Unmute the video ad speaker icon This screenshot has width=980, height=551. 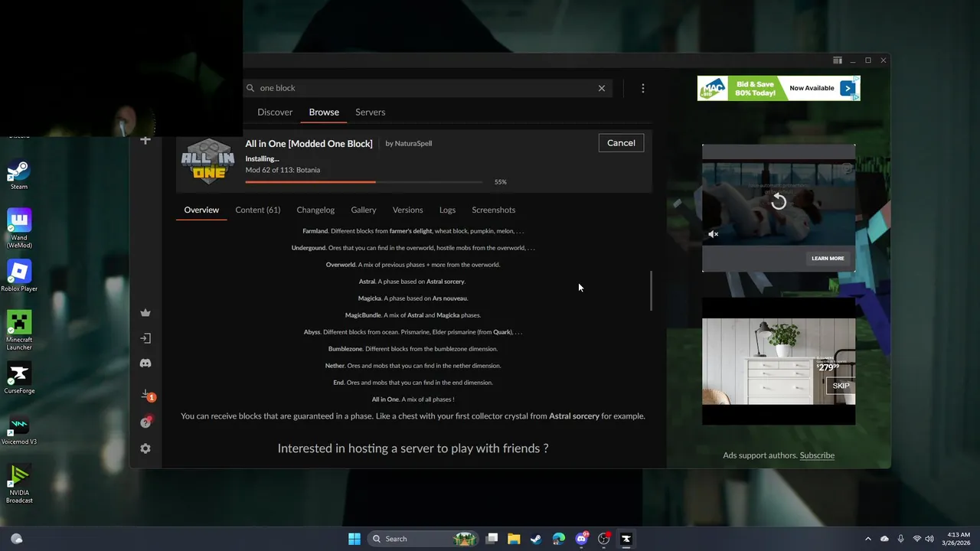(x=713, y=234)
